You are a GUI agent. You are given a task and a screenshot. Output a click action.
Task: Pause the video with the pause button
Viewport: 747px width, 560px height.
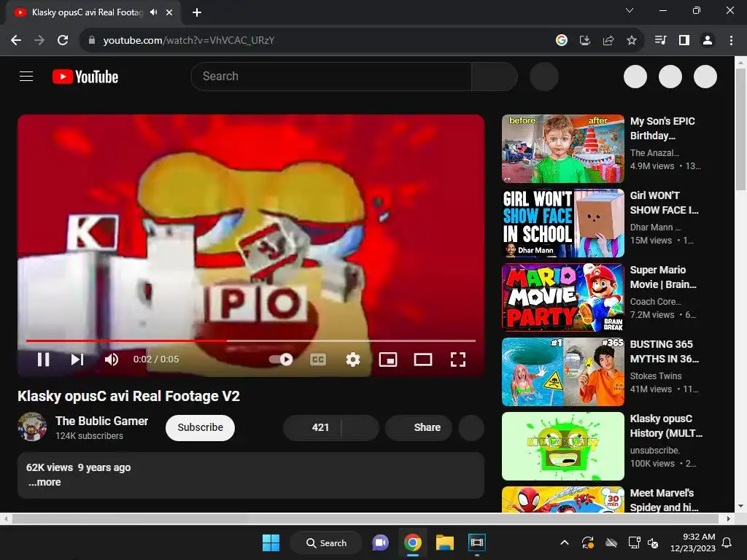coord(43,359)
